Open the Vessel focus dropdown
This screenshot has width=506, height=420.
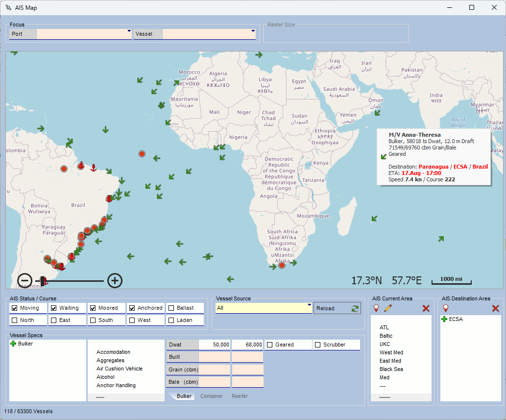click(253, 31)
